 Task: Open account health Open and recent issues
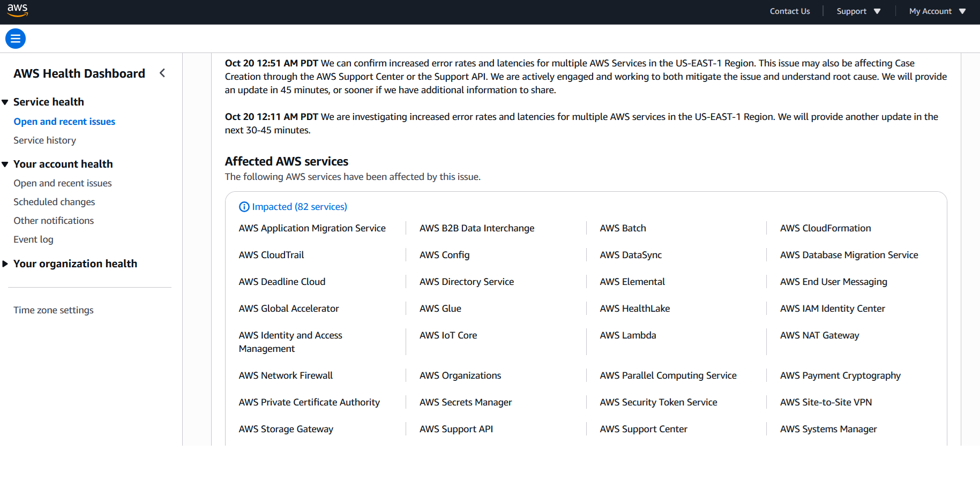(x=63, y=183)
